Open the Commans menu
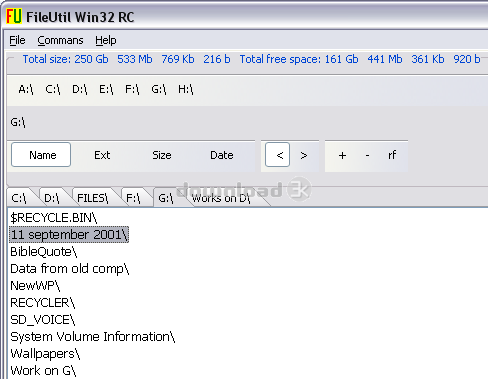The height and width of the screenshot is (379, 488). point(60,40)
